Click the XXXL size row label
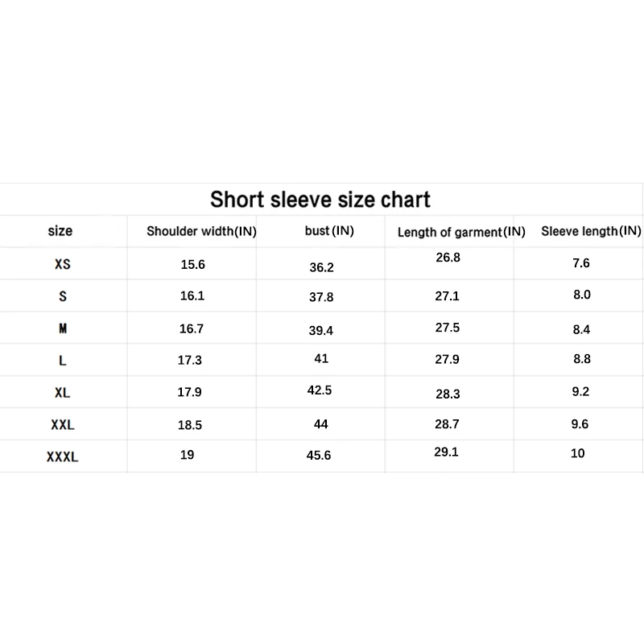The width and height of the screenshot is (644, 644). pos(63,457)
